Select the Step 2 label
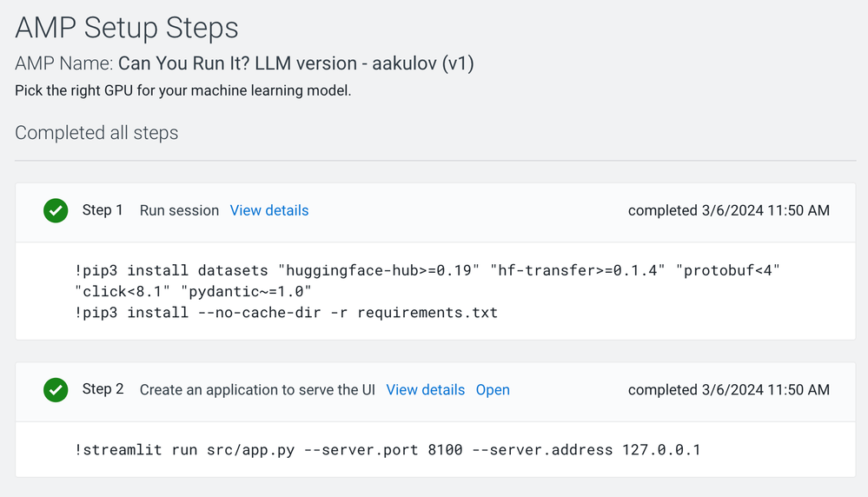 [x=103, y=389]
